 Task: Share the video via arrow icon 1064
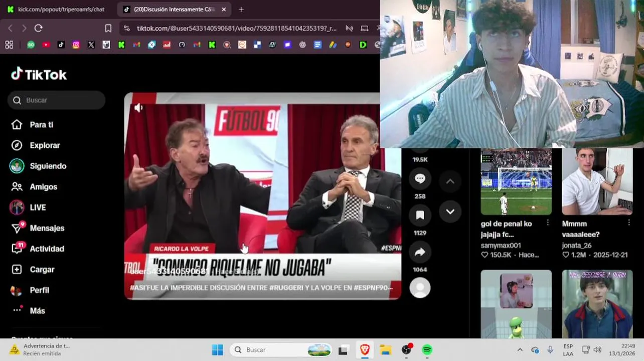point(420,252)
